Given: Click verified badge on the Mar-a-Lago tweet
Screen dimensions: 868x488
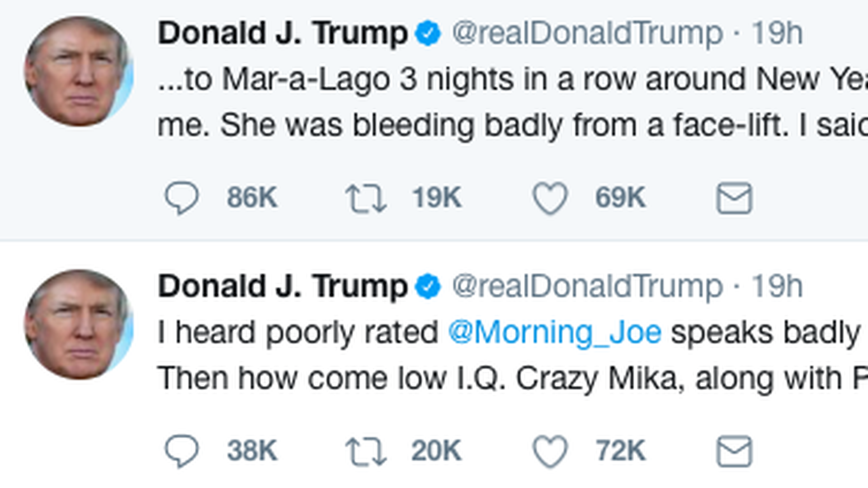Looking at the screenshot, I should (x=428, y=33).
